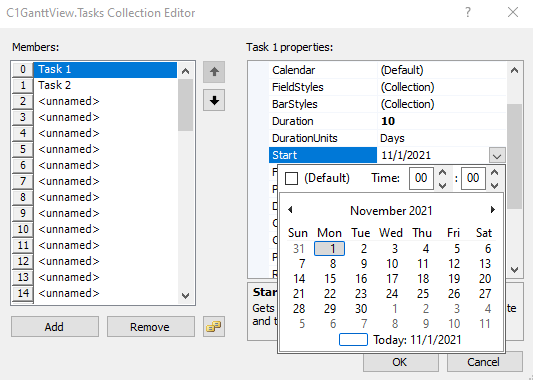The height and width of the screenshot is (380, 533).
Task: Click the Members list scrollbar thumb
Action: [185, 105]
